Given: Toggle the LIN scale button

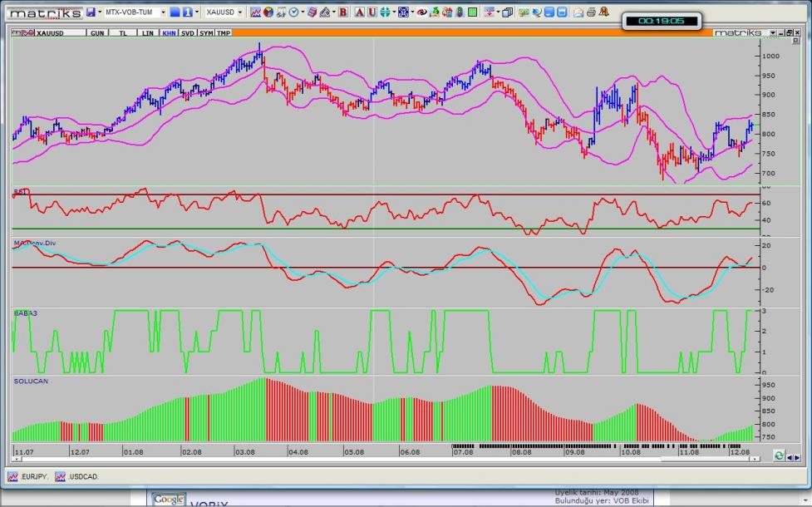Looking at the screenshot, I should point(148,32).
